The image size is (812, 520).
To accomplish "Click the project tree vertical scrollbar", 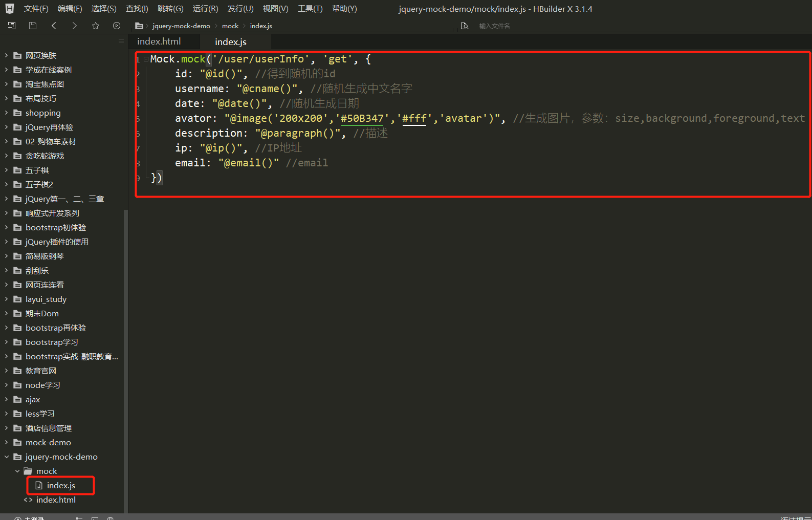I will coord(126,361).
